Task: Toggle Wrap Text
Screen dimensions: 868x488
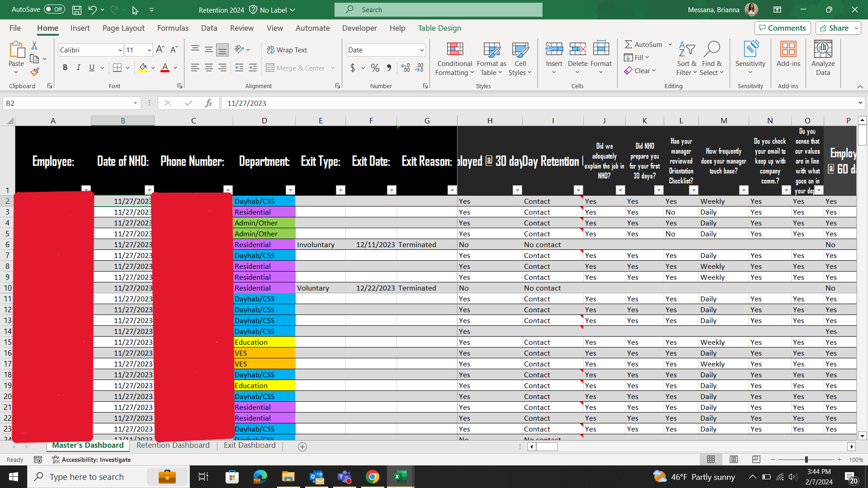Action: (287, 50)
